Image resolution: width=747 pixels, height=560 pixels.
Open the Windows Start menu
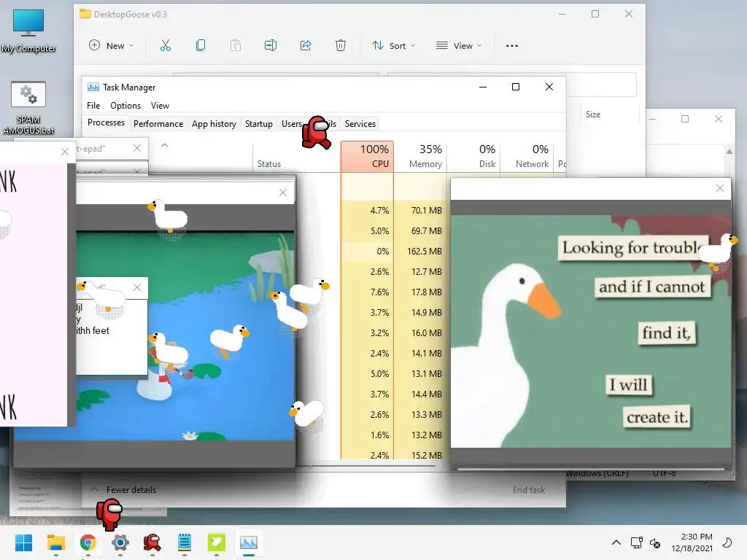(24, 542)
